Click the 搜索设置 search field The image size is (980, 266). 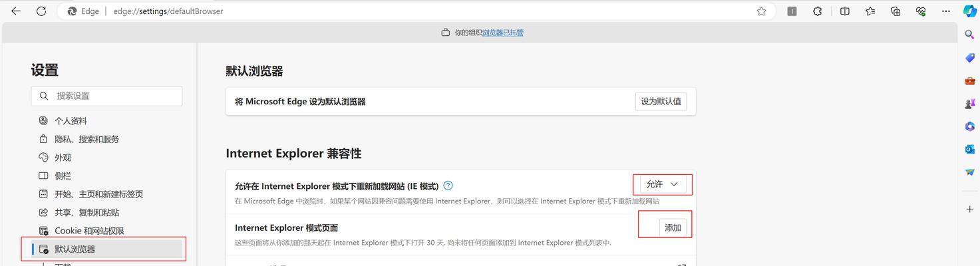pyautogui.click(x=106, y=96)
